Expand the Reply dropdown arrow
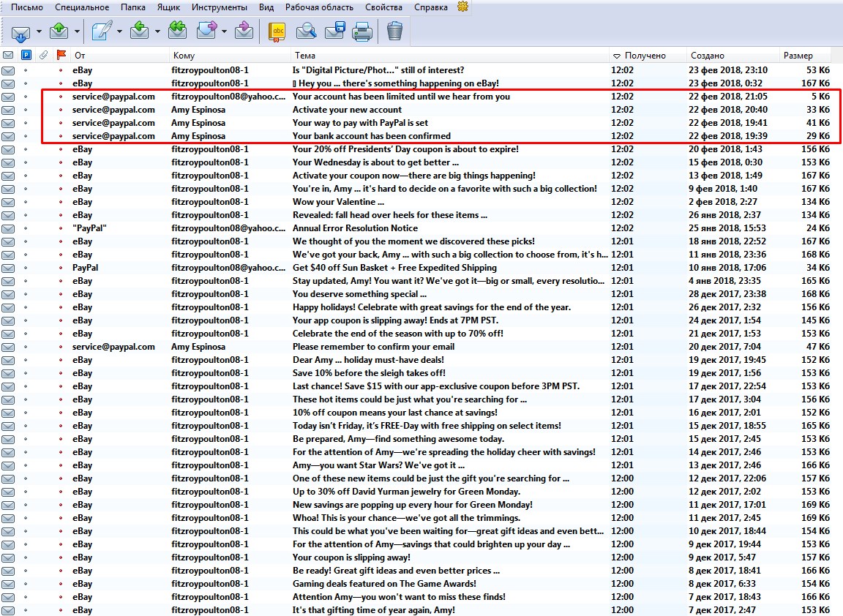The image size is (843, 616). 157,31
